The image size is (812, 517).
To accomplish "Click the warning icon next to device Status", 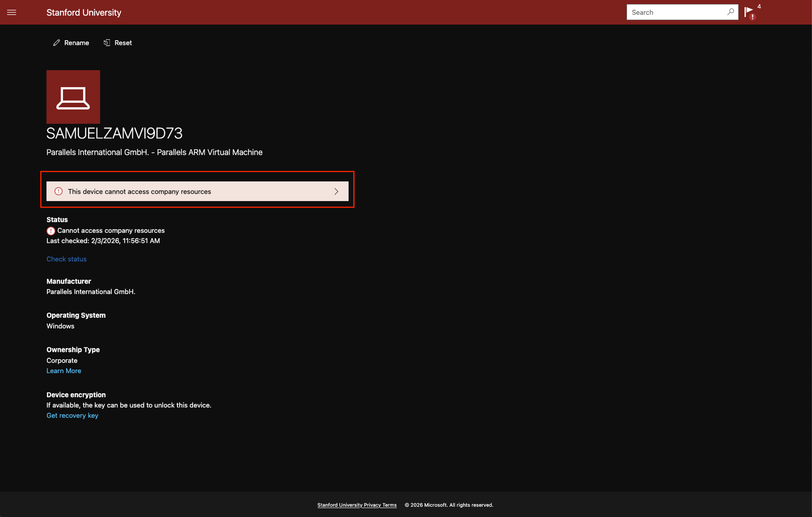I will click(x=51, y=231).
